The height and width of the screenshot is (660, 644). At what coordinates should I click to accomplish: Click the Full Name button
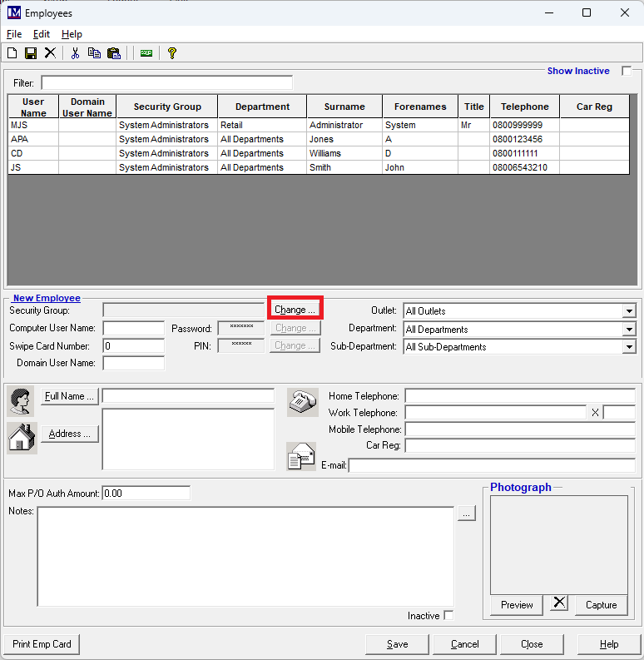(70, 396)
